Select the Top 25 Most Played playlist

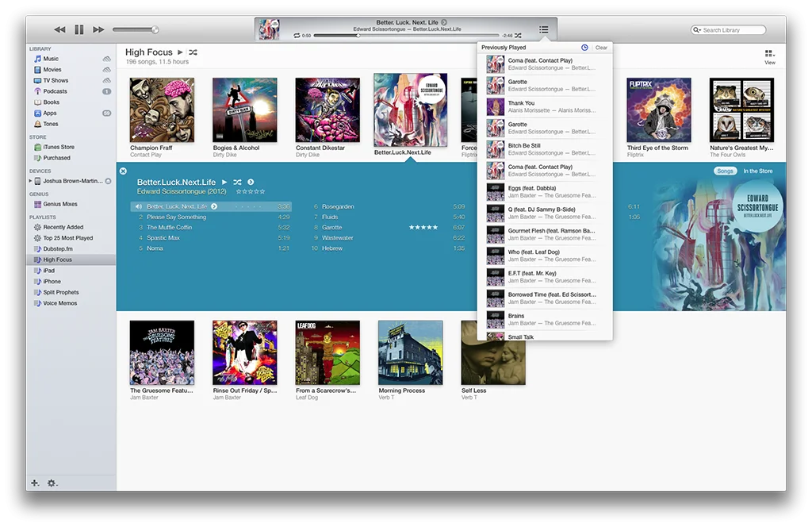[x=68, y=238]
